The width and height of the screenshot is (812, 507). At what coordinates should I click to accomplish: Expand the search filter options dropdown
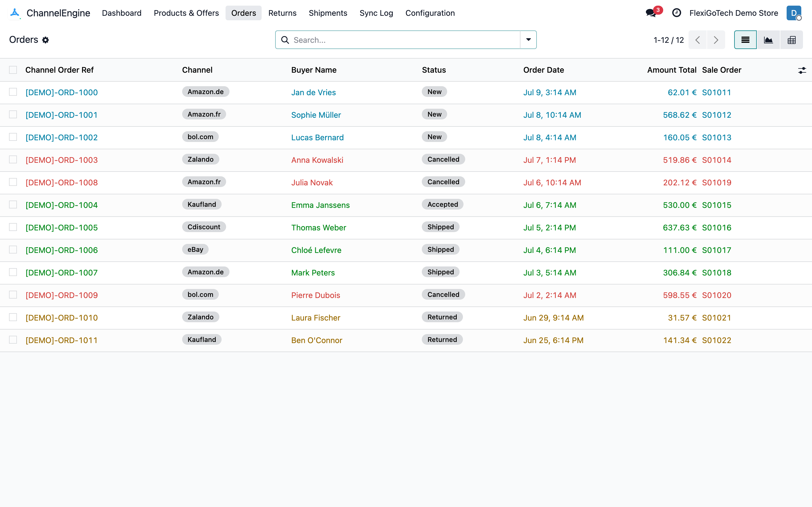tap(528, 40)
